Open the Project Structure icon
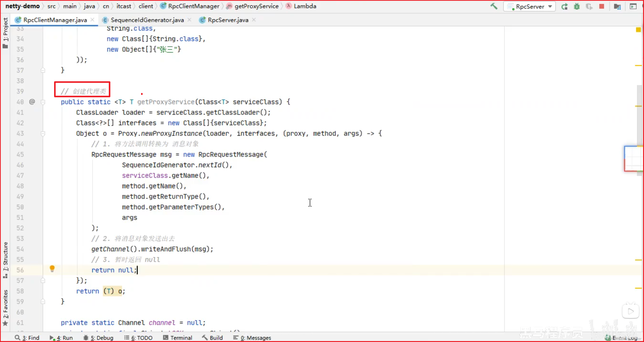Screen dimensions: 644x342 click(617, 6)
